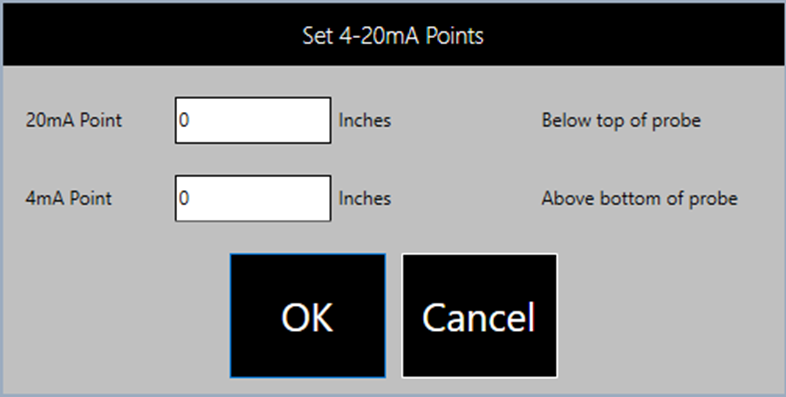Click Inches unit beside 4mA field
Image resolution: width=786 pixels, height=397 pixels.
[365, 198]
